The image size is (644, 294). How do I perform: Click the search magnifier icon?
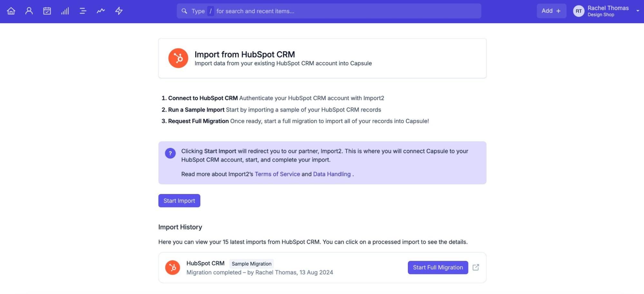coord(184,11)
